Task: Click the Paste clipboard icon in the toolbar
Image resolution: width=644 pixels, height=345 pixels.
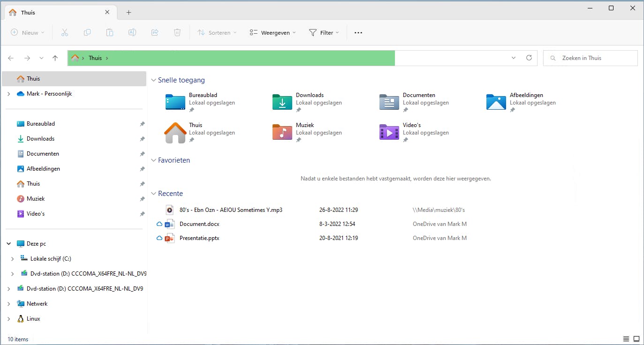Action: tap(110, 32)
